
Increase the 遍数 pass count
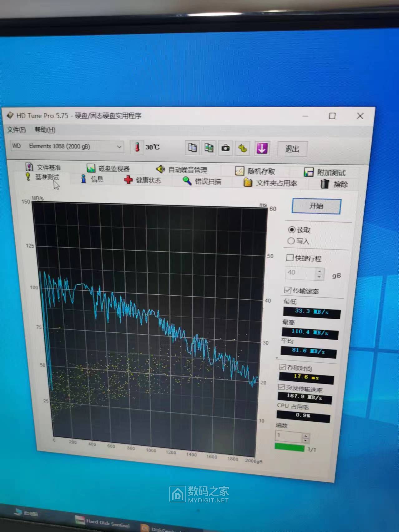pyautogui.click(x=306, y=436)
